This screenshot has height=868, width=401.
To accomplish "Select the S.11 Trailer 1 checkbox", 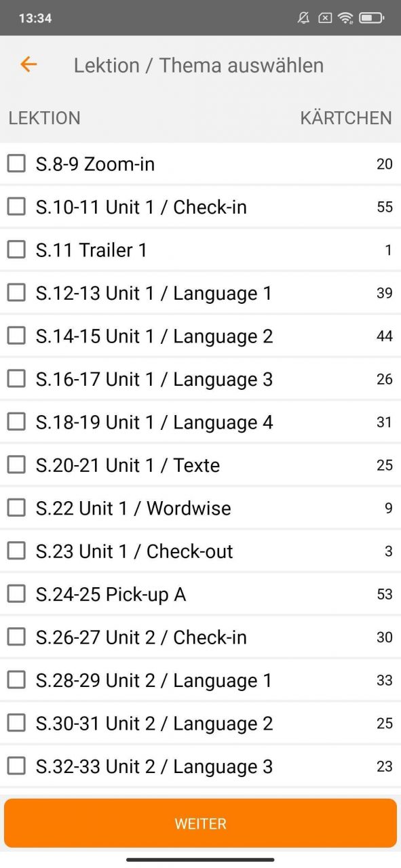I will click(x=16, y=250).
